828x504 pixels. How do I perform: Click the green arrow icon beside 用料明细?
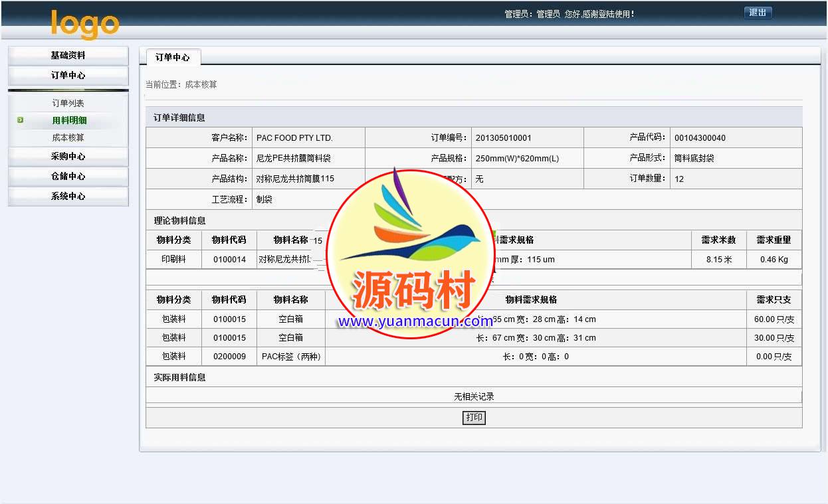coord(21,120)
